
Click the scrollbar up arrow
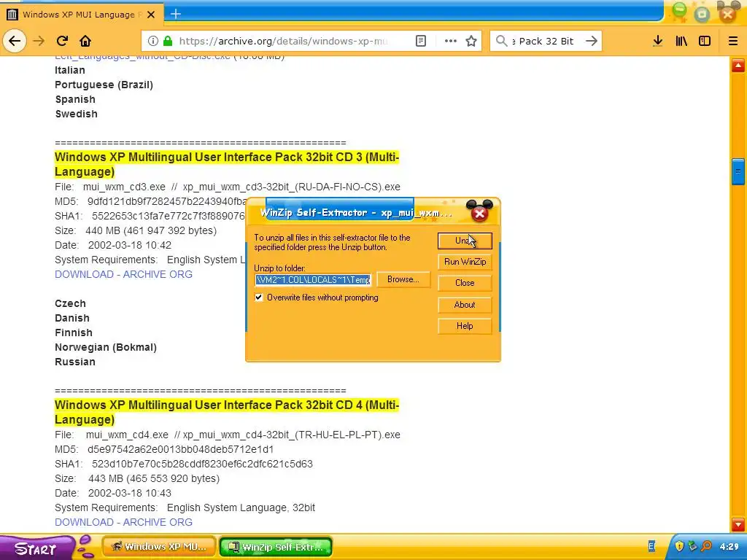click(x=738, y=65)
